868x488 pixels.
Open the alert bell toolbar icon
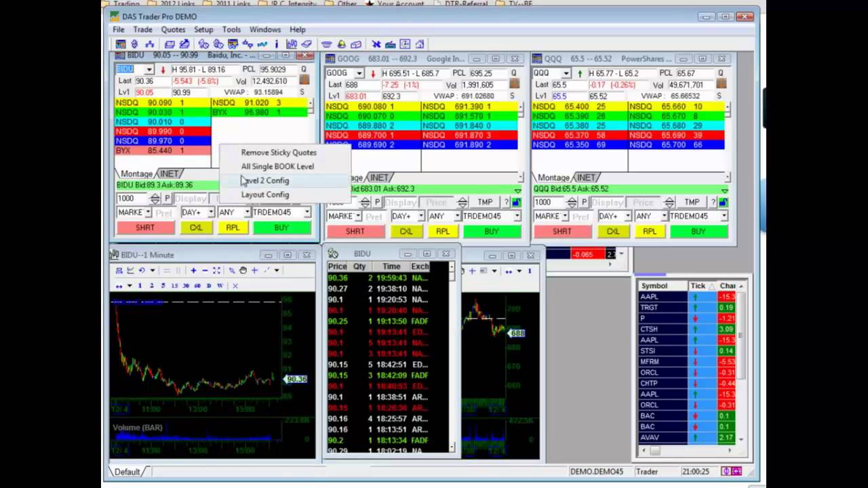[342, 45]
